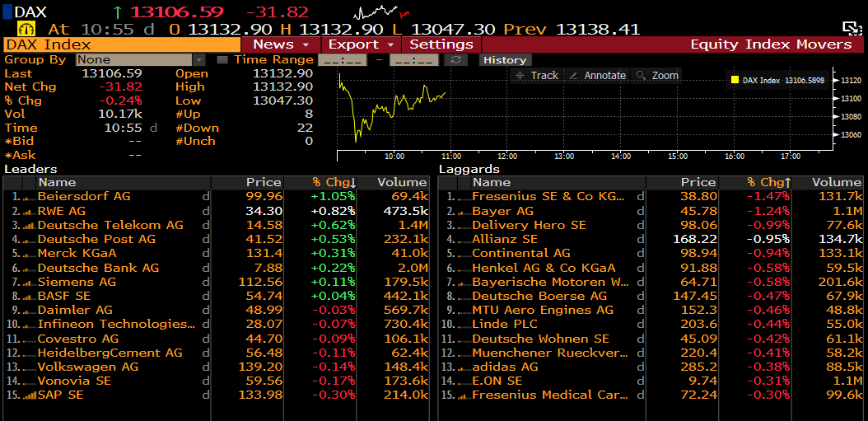Screen dimensions: 868x421
Task: Activate the Annotate pencil tool
Action: 598,76
